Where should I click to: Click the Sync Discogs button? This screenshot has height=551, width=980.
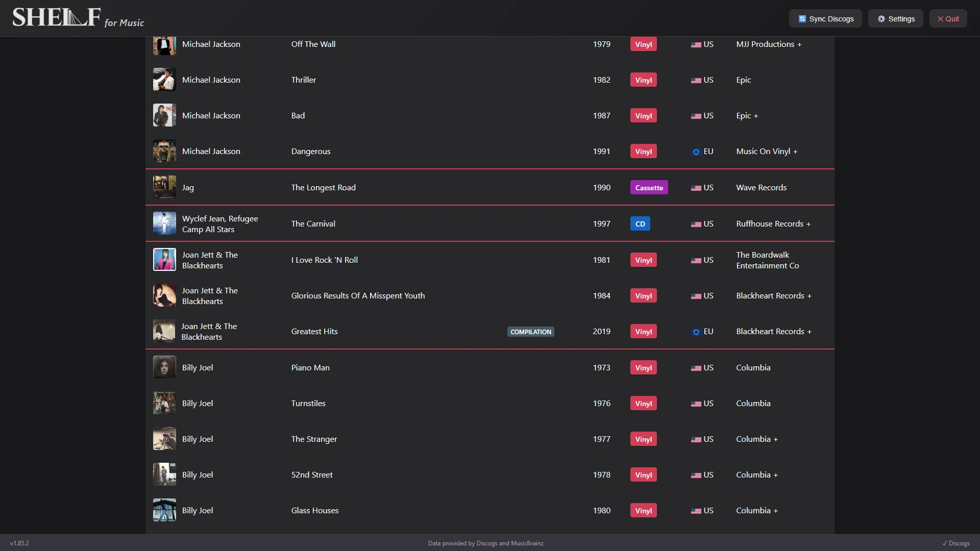(825, 19)
